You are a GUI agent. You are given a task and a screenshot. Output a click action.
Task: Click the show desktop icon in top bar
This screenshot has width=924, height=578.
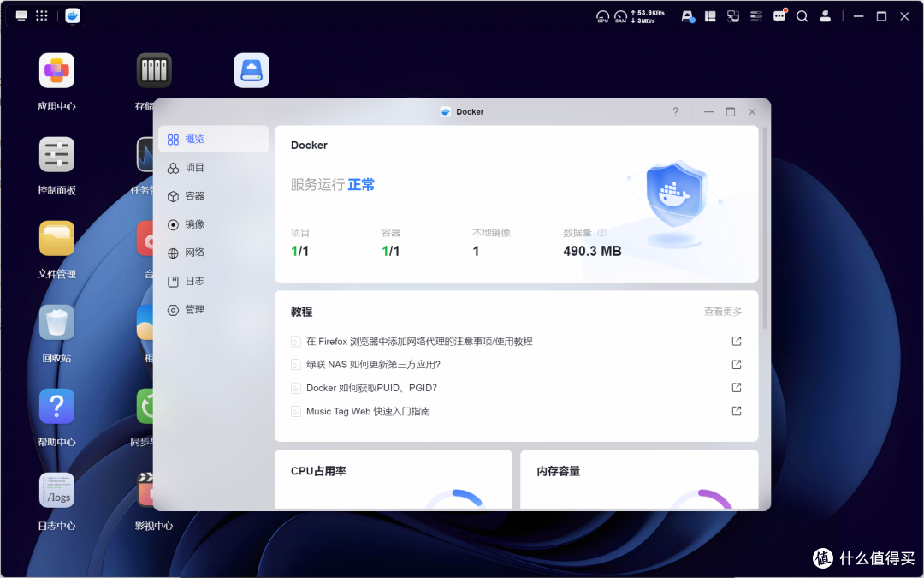[x=21, y=16]
